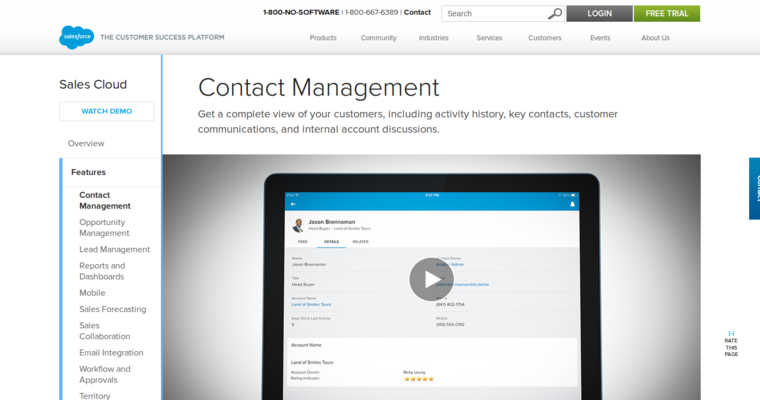Click the Contact link in header
The image size is (760, 400).
click(417, 13)
